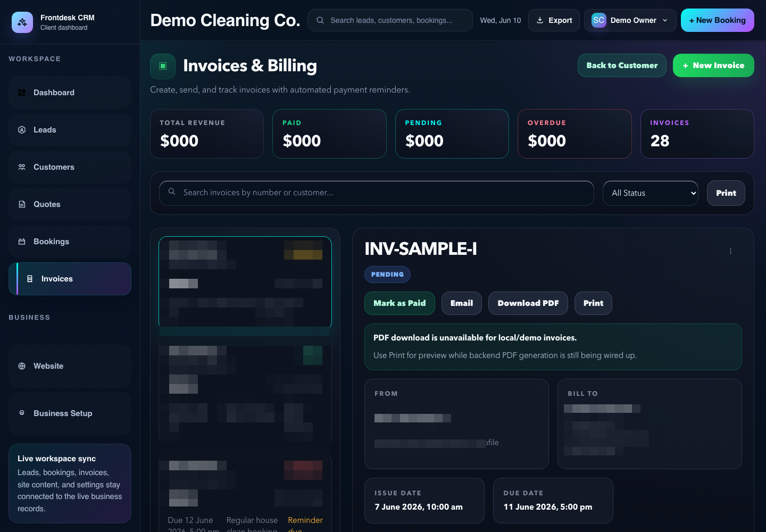
Task: Click the Quotes document icon
Action: 22,204
